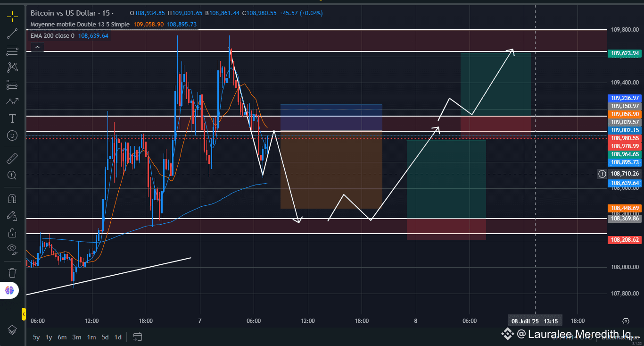This screenshot has height=346, width=644.
Task: Toggle lock all drawings padlock
Action: (x=12, y=233)
